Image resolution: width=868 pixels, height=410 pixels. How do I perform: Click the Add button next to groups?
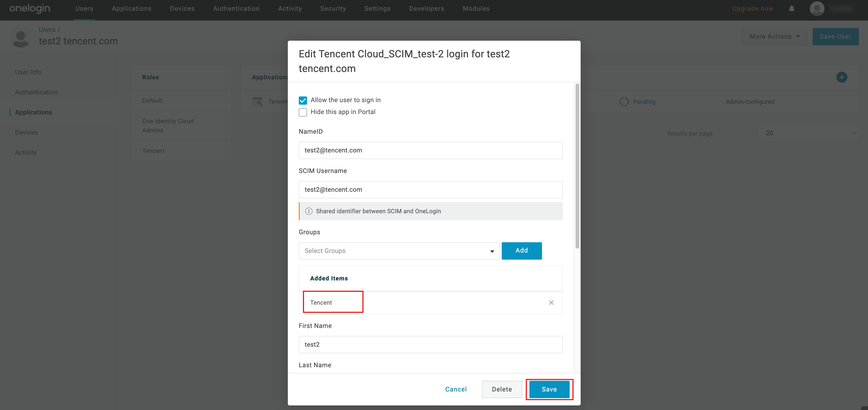pos(521,250)
